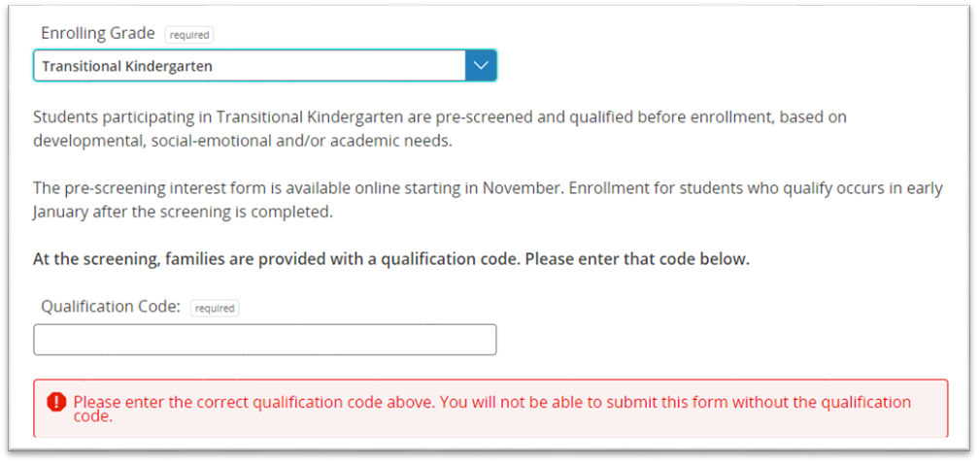The height and width of the screenshot is (463, 980).
Task: Click the trailing word code in error message
Action: [91, 416]
